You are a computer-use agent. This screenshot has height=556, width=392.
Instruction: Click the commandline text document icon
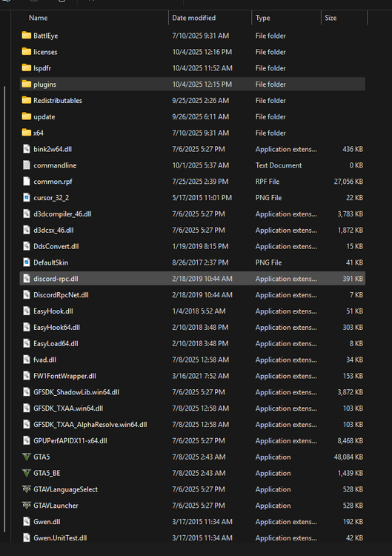point(27,165)
